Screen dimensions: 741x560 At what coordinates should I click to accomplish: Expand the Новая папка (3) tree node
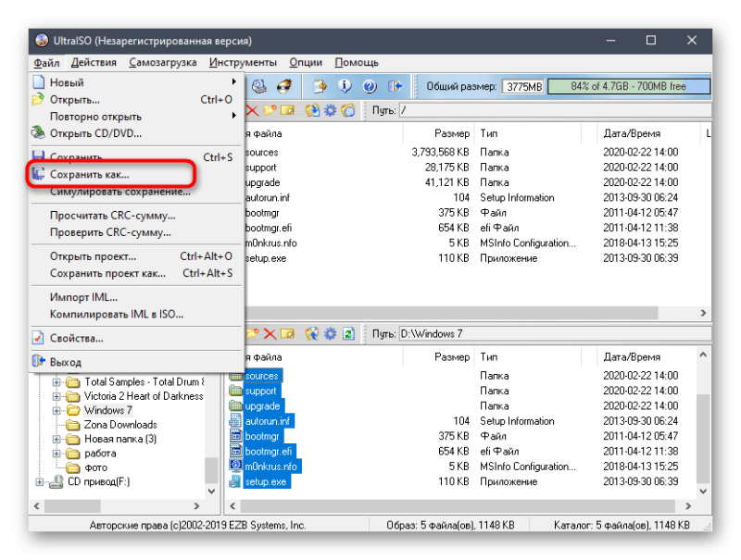click(57, 439)
